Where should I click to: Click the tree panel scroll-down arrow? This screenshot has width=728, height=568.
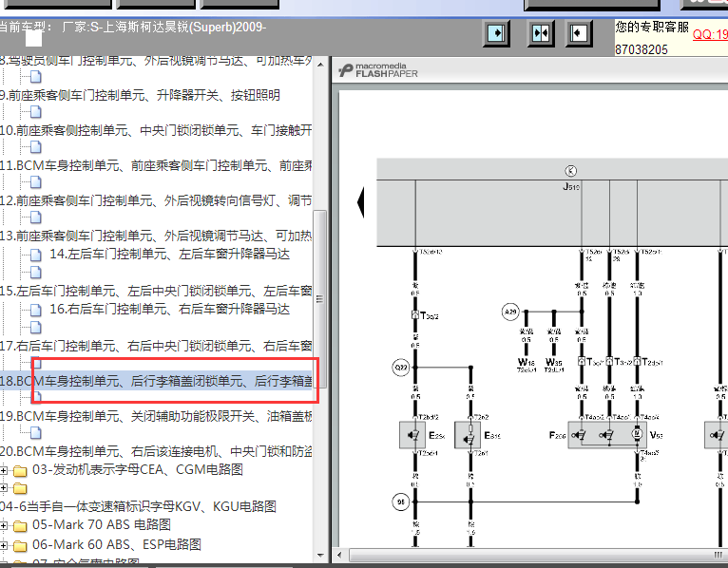click(x=320, y=555)
